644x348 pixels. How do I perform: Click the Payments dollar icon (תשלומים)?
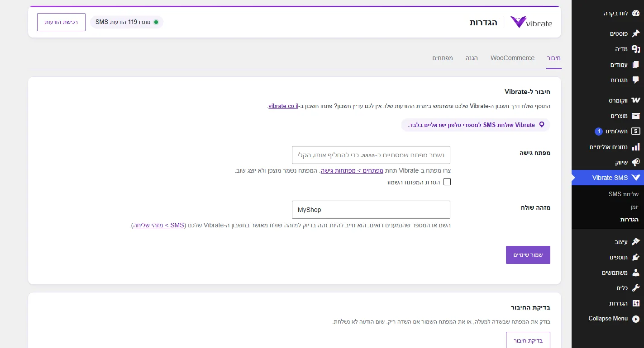(635, 132)
